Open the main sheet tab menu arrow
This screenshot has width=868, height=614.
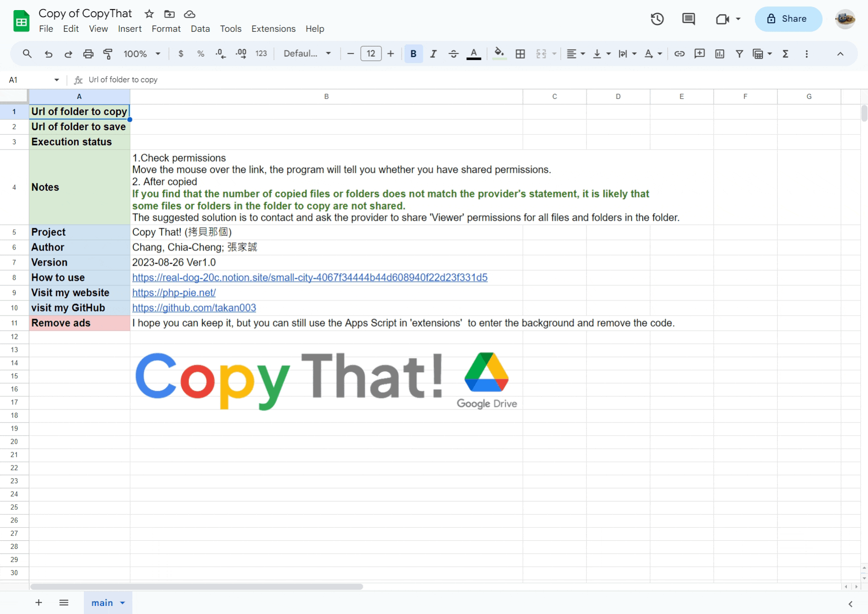point(123,603)
